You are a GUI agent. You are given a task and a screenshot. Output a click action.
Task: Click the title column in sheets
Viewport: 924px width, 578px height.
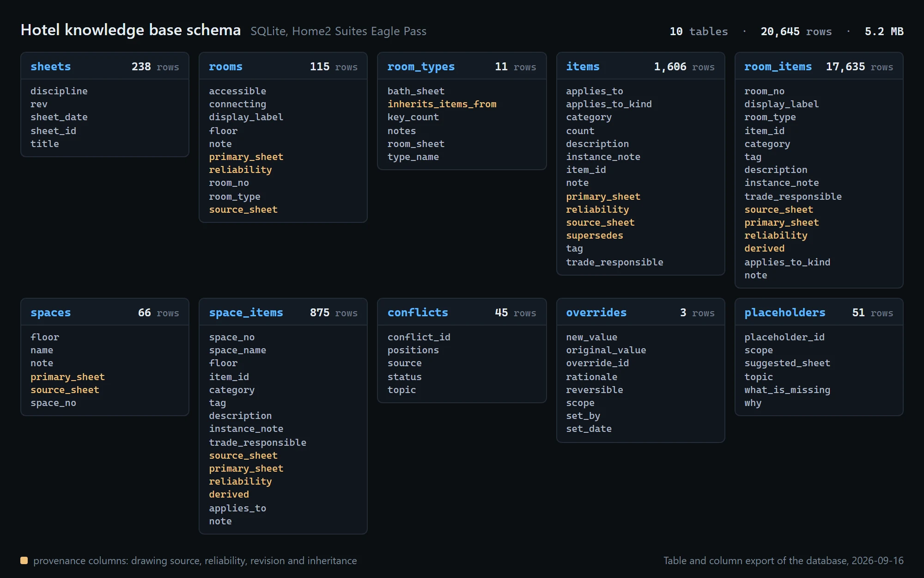pos(44,144)
